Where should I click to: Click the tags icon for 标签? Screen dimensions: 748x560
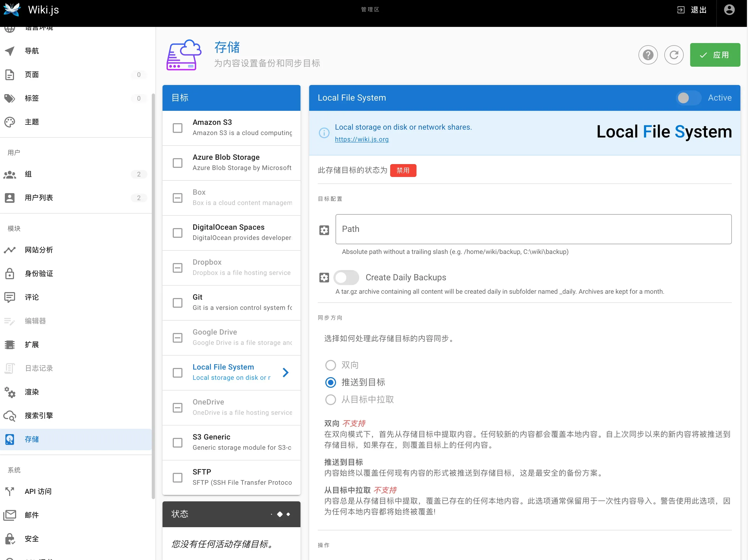pos(10,98)
